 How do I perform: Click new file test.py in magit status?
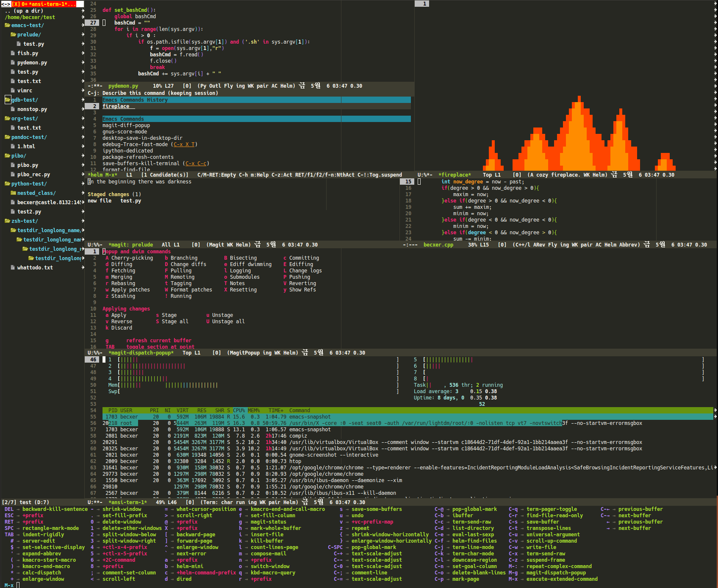[x=114, y=201]
